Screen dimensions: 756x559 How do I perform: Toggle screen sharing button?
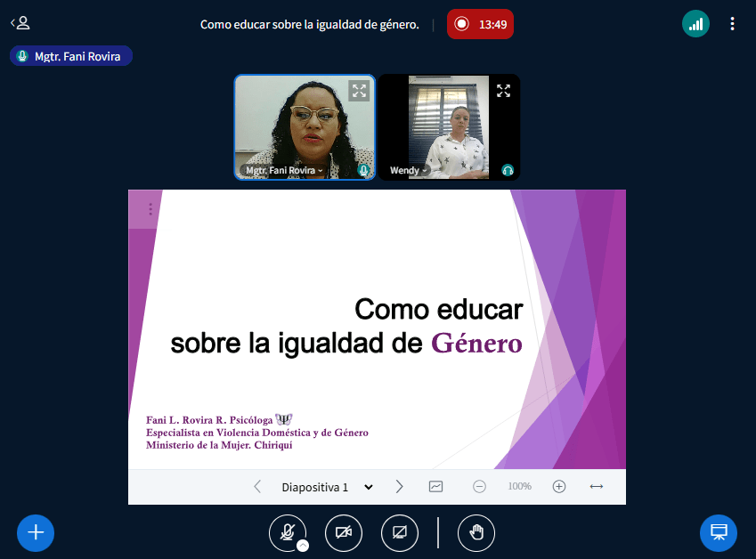(399, 533)
